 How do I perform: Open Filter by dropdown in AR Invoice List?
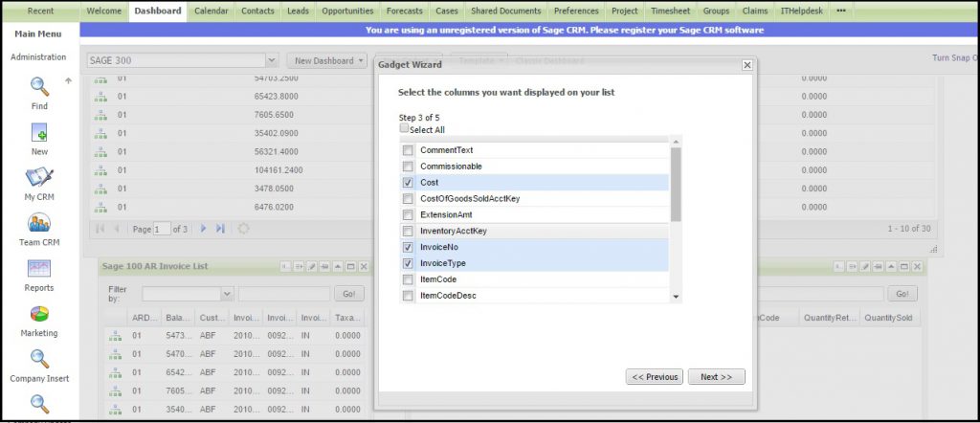pos(227,294)
